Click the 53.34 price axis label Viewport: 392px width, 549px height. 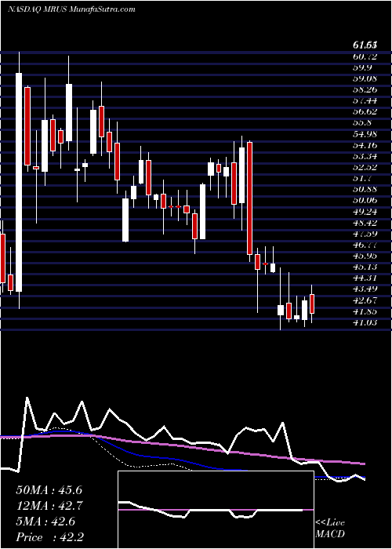coord(365,156)
